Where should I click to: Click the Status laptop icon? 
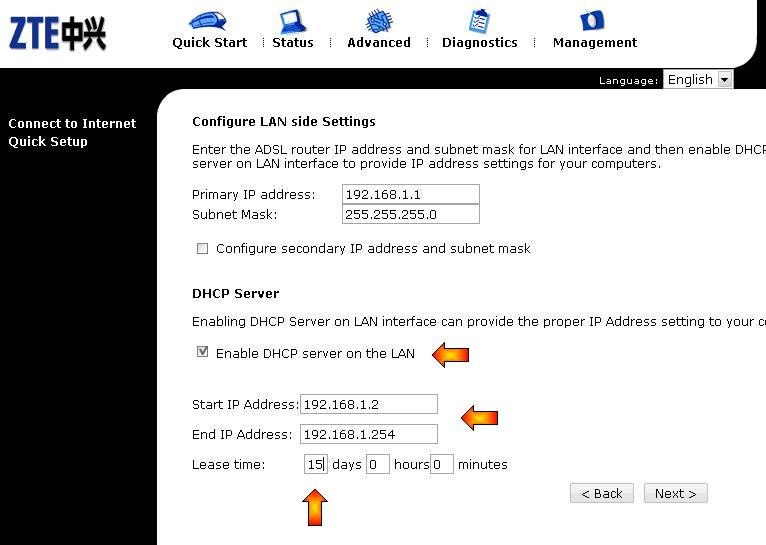pos(292,21)
